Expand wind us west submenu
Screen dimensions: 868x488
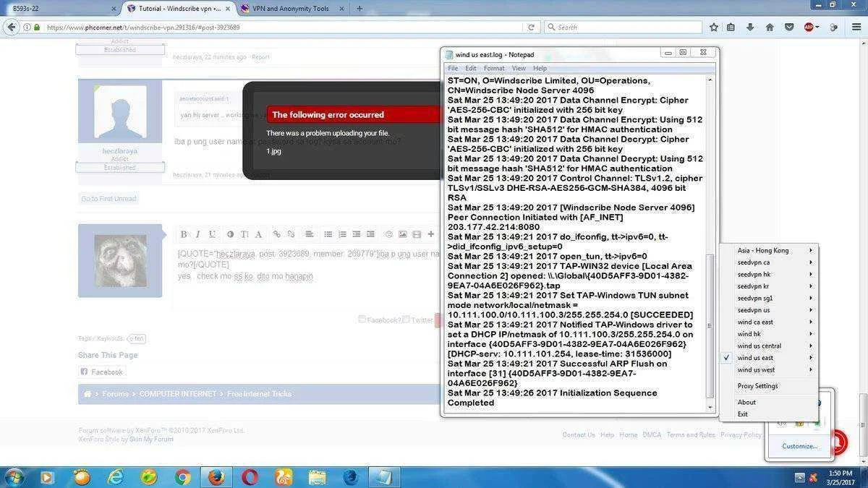(x=768, y=369)
